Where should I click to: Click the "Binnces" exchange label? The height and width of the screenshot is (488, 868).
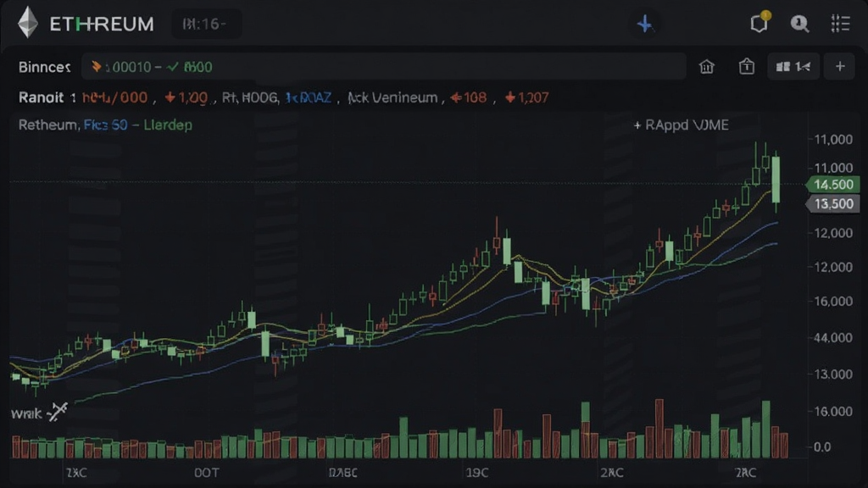click(44, 67)
